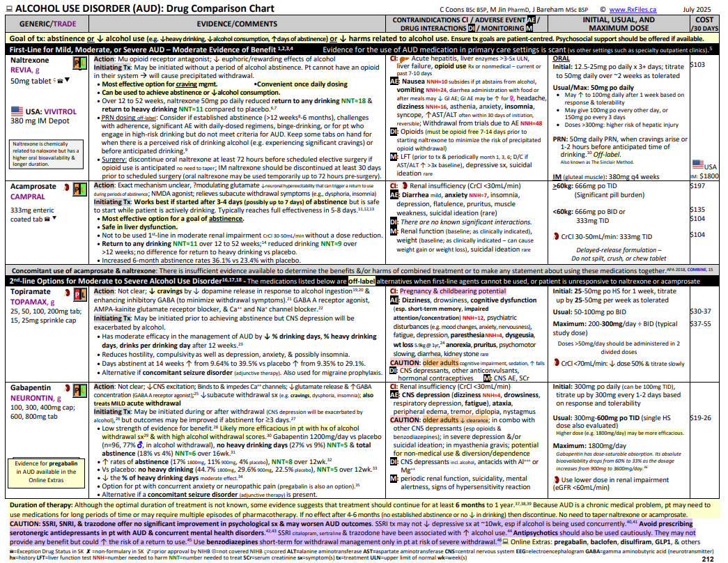The image size is (728, 563).
Task: Select the trade name NEURONTIN
Action: point(31,398)
